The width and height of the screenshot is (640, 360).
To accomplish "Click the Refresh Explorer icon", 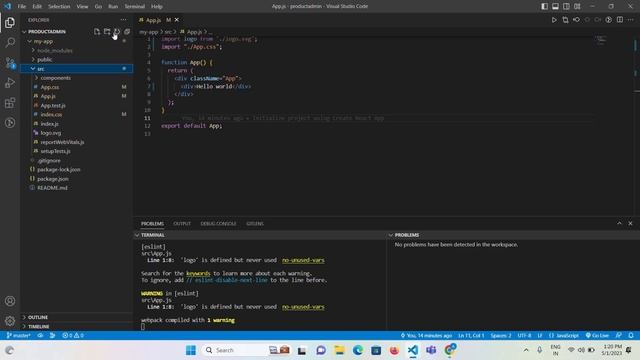I will (x=117, y=31).
